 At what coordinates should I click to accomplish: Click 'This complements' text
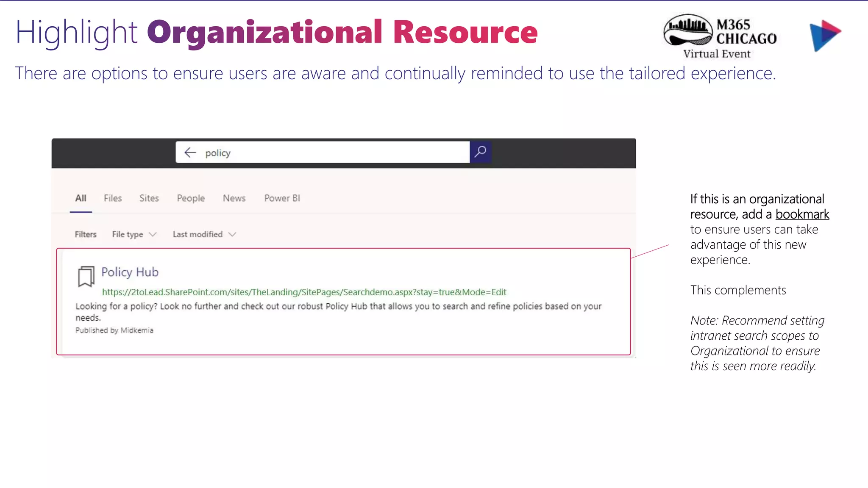(738, 290)
